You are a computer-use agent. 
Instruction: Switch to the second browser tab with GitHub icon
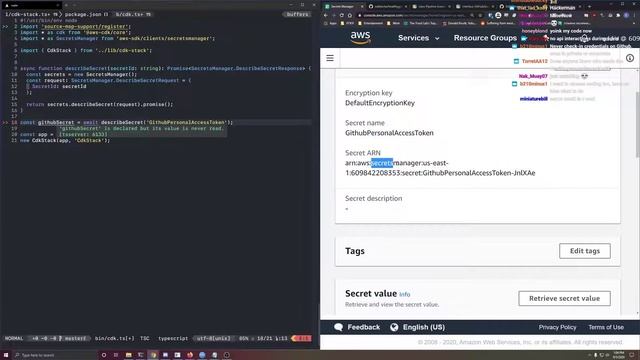point(388,6)
